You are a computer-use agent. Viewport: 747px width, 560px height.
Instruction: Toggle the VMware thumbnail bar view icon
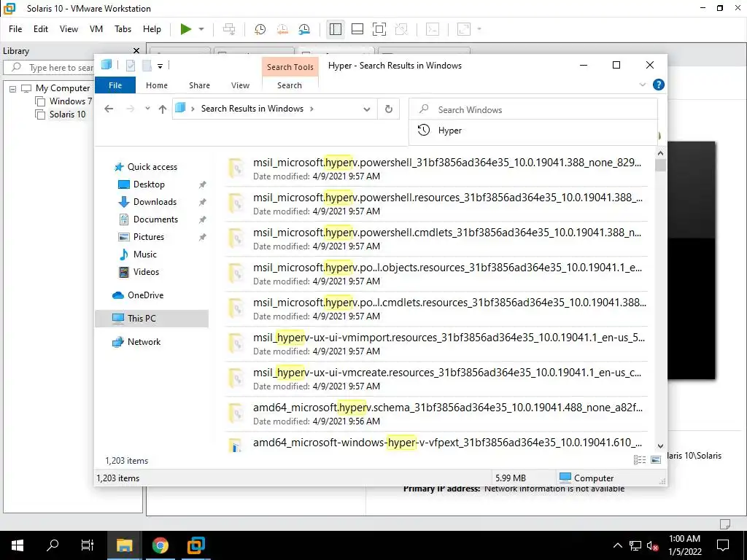point(357,29)
